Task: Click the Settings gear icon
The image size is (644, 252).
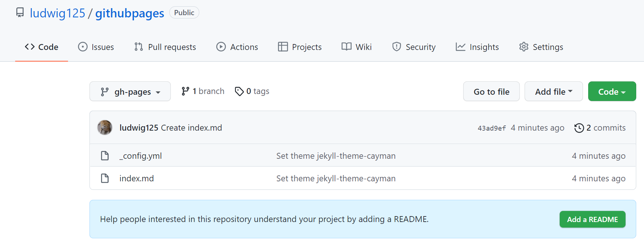Action: point(524,47)
